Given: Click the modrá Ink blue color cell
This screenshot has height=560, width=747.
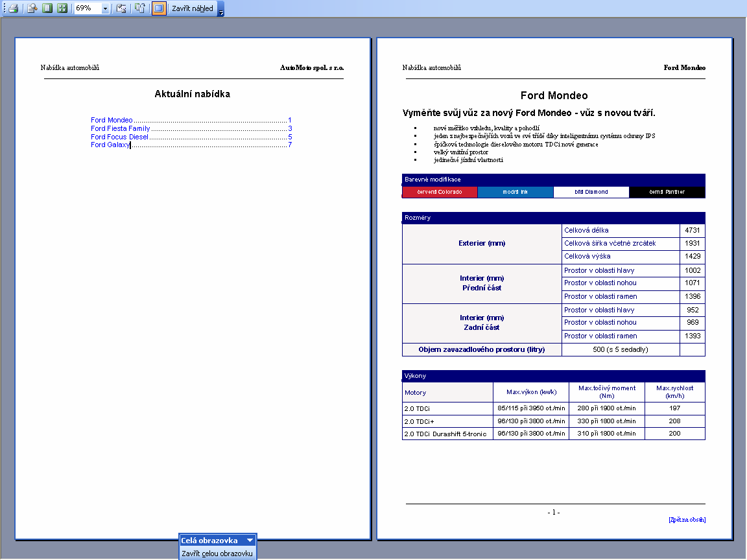Looking at the screenshot, I should click(x=516, y=192).
